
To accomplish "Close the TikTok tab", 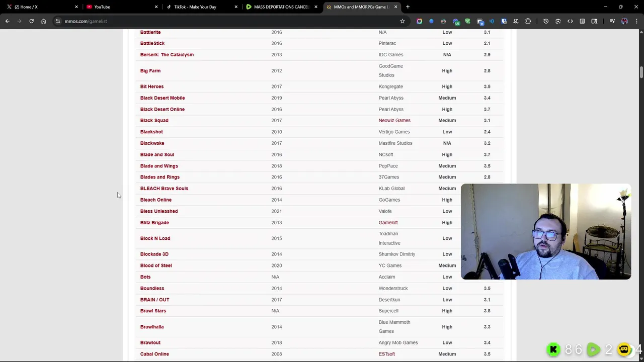I will coord(236,7).
